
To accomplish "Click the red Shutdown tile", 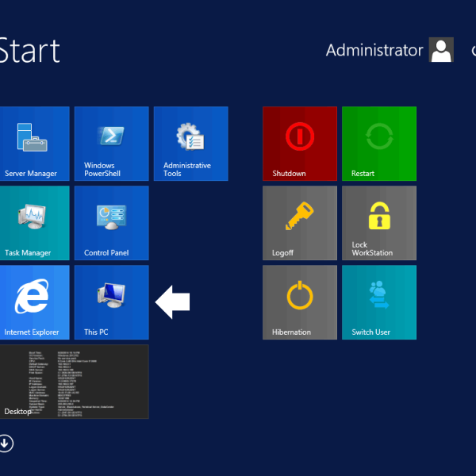I will [300, 144].
